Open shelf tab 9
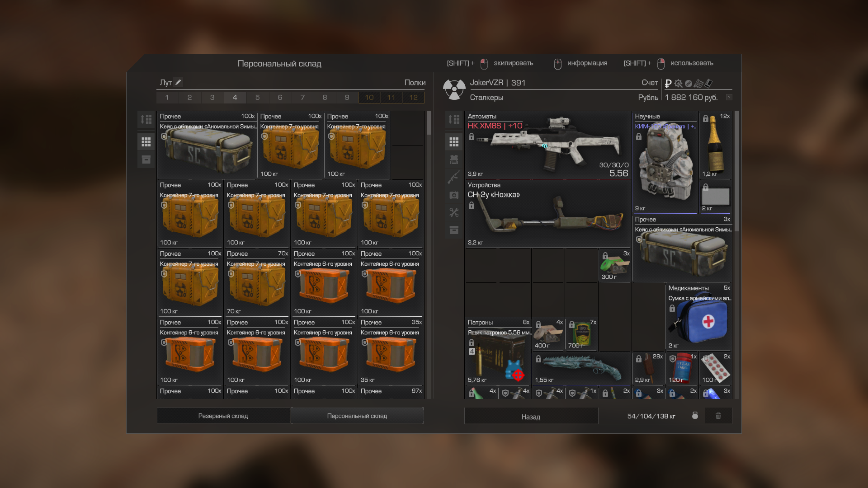 click(x=347, y=97)
